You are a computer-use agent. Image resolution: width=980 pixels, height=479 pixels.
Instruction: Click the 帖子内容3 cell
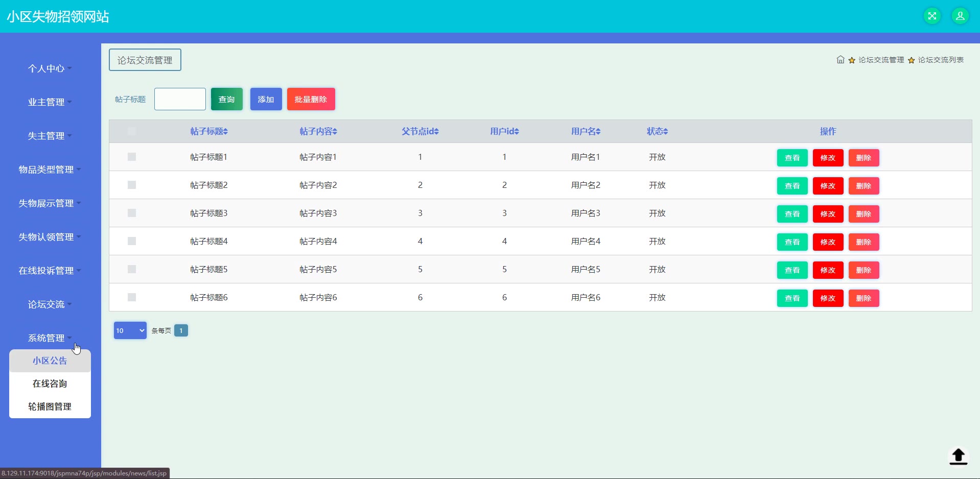pos(318,213)
